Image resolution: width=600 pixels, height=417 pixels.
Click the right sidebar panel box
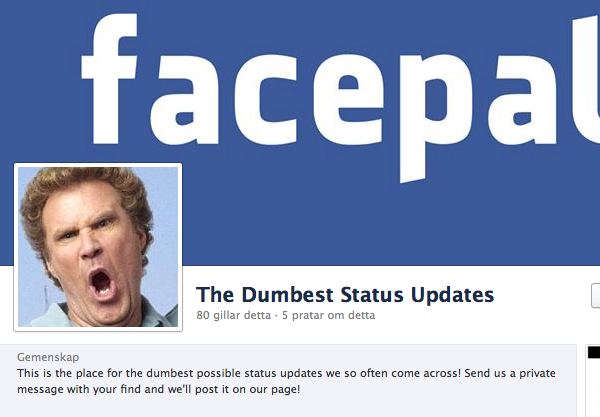coord(593,381)
